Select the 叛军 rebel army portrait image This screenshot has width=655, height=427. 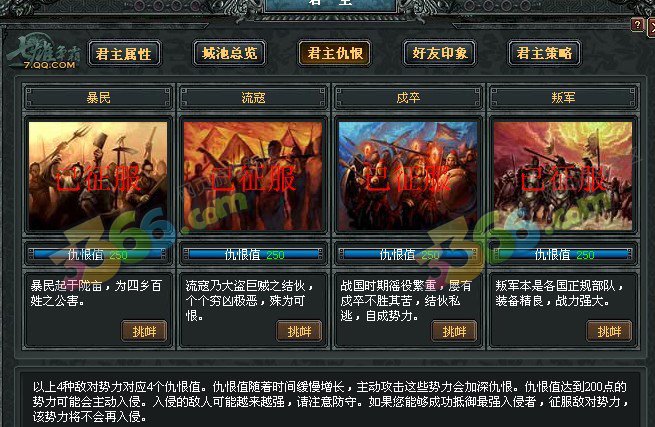[563, 175]
